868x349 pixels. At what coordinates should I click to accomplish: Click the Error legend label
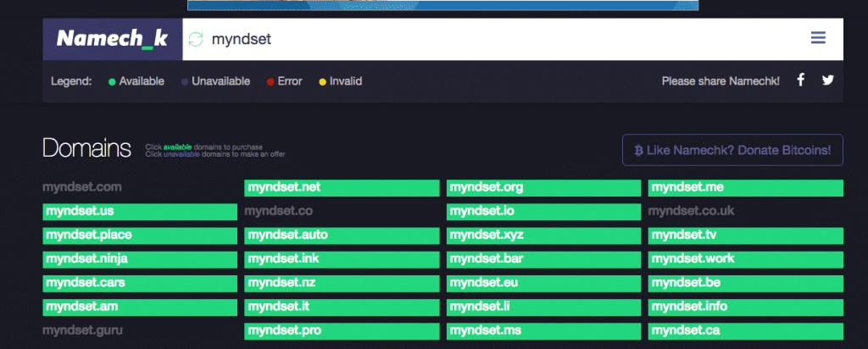click(x=290, y=81)
